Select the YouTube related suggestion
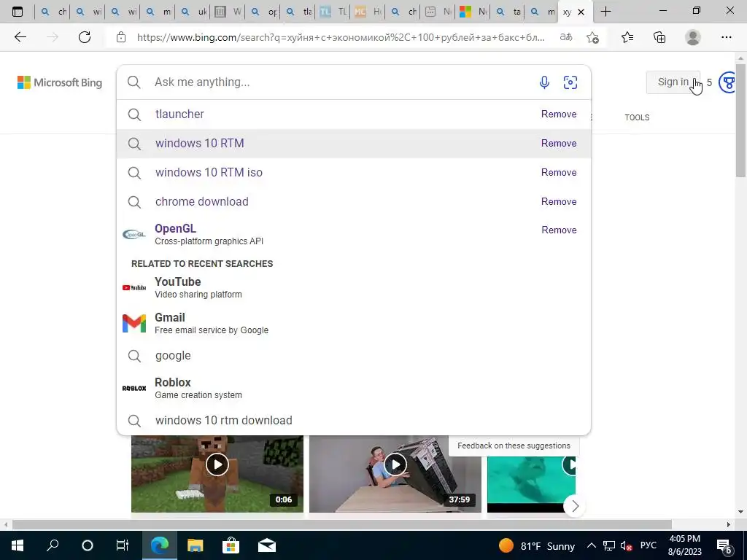This screenshot has width=747, height=560. point(354,287)
